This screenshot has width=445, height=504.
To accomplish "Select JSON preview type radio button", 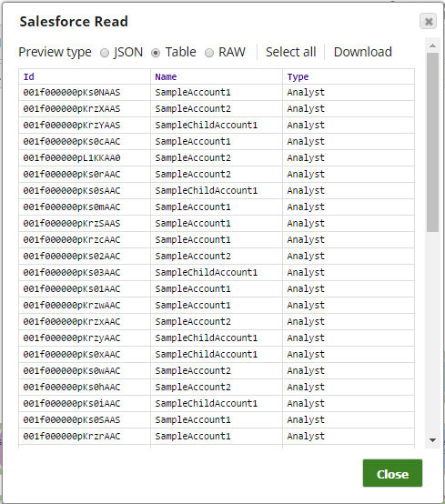I will point(105,53).
